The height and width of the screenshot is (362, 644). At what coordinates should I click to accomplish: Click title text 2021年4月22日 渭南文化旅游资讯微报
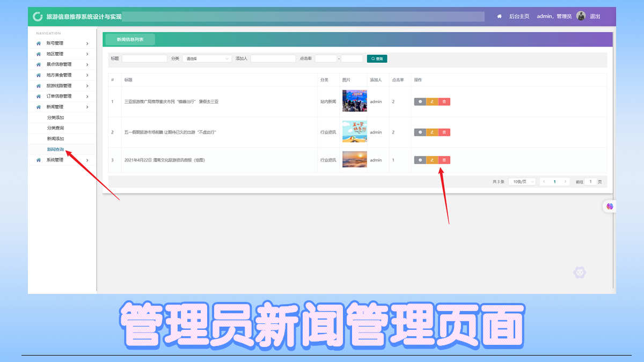(x=164, y=160)
